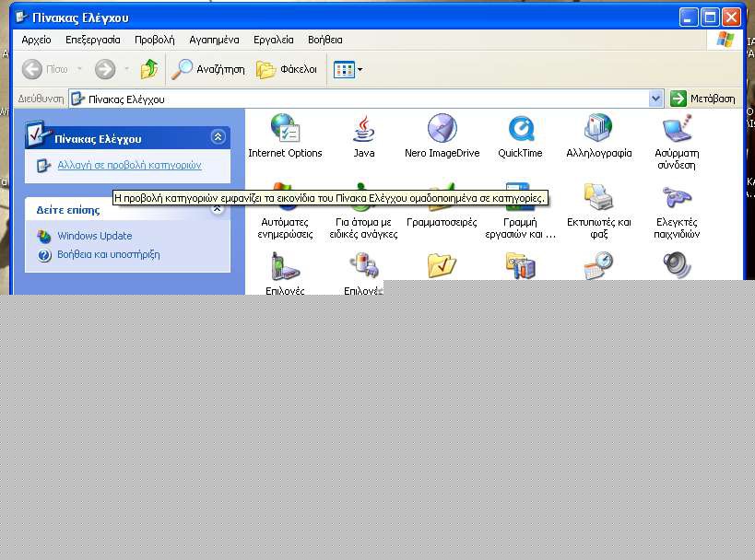Open the Αλληλογραφία mail icon
This screenshot has width=755, height=560.
point(598,130)
